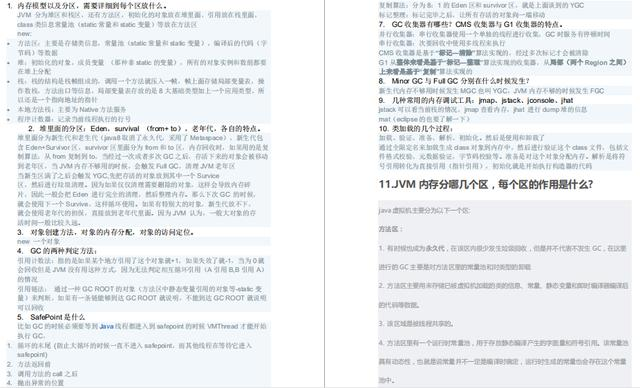Click heading '4. GC 的两种判定方法'
The width and height of the screenshot is (640, 388).
point(57,251)
